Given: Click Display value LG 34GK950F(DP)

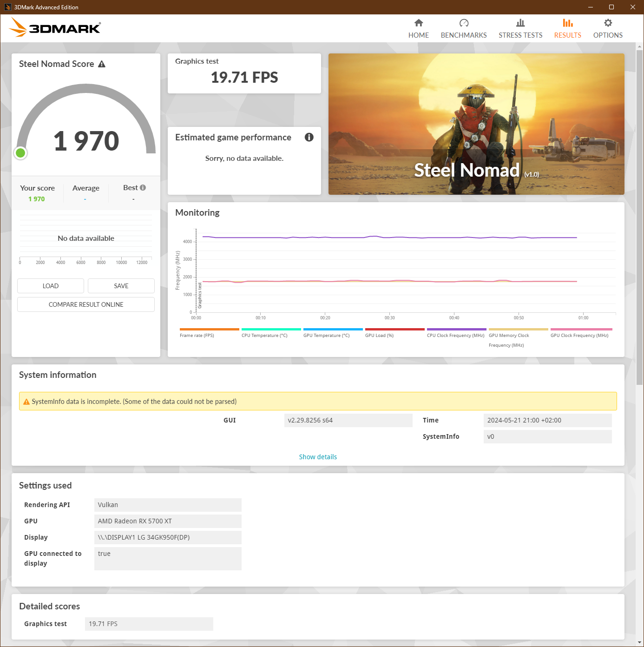Looking at the screenshot, I should coord(168,537).
